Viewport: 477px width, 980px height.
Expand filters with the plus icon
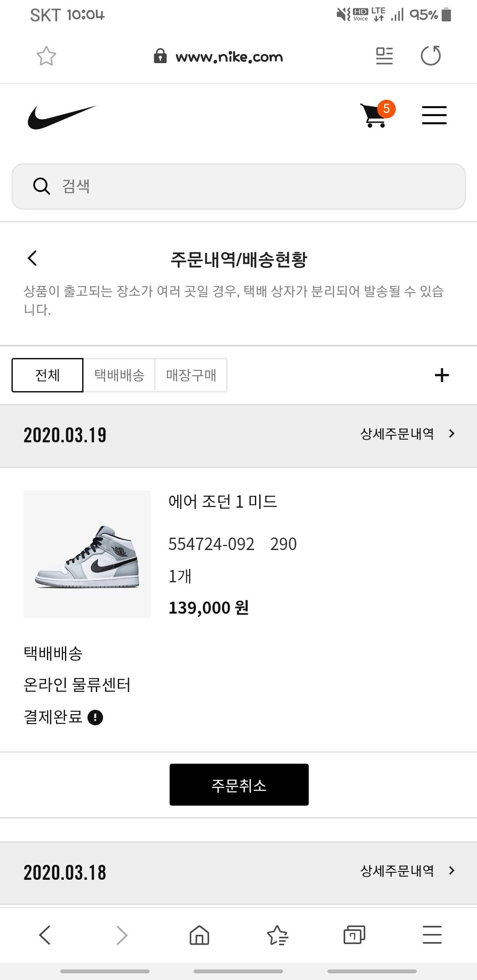(442, 375)
